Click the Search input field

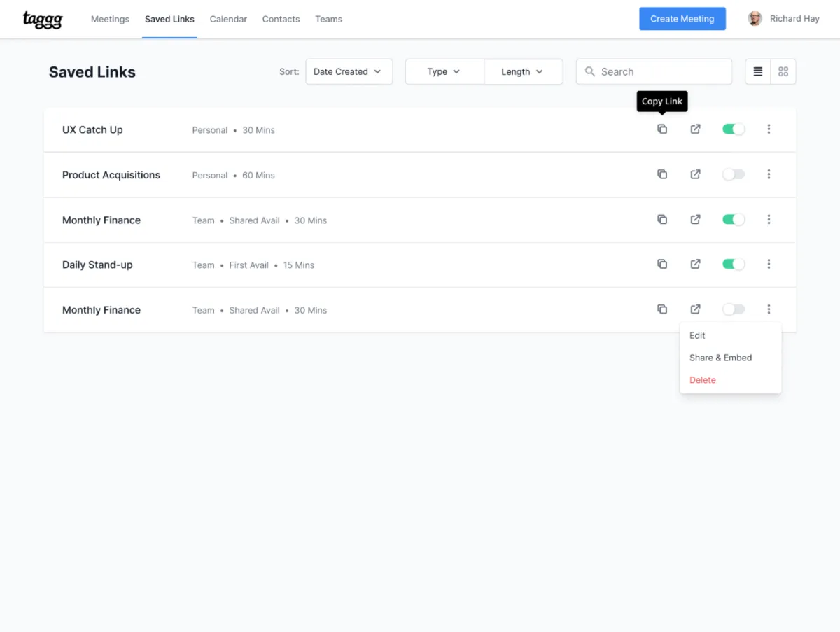point(661,71)
